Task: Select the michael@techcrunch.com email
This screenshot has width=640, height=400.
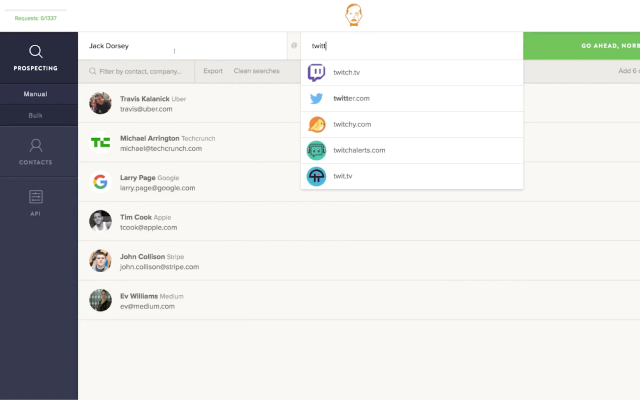Action: pos(161,149)
